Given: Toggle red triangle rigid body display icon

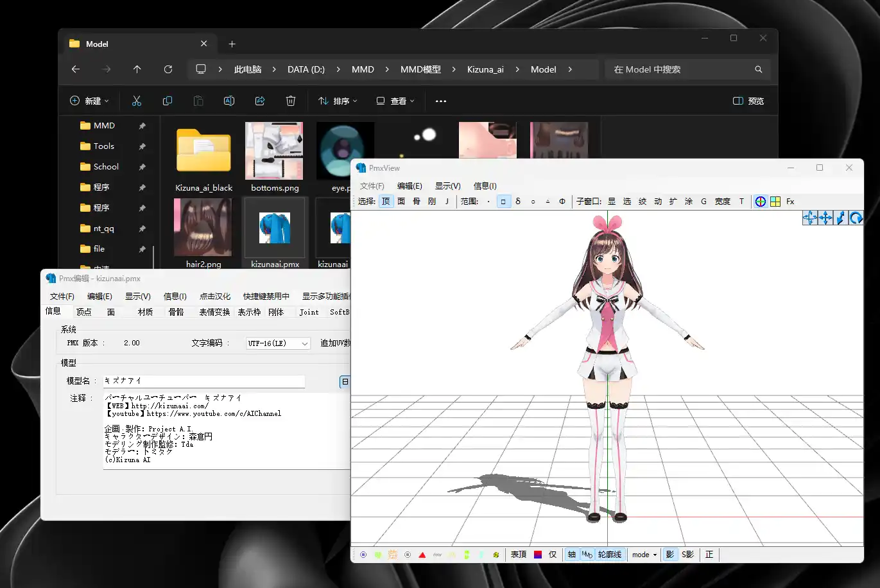Looking at the screenshot, I should [422, 555].
